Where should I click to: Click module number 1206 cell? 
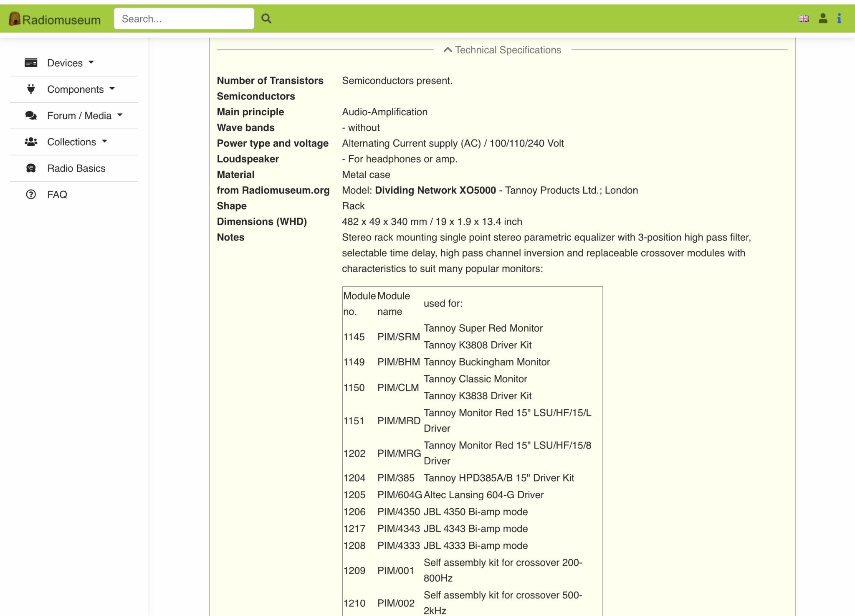(x=354, y=512)
